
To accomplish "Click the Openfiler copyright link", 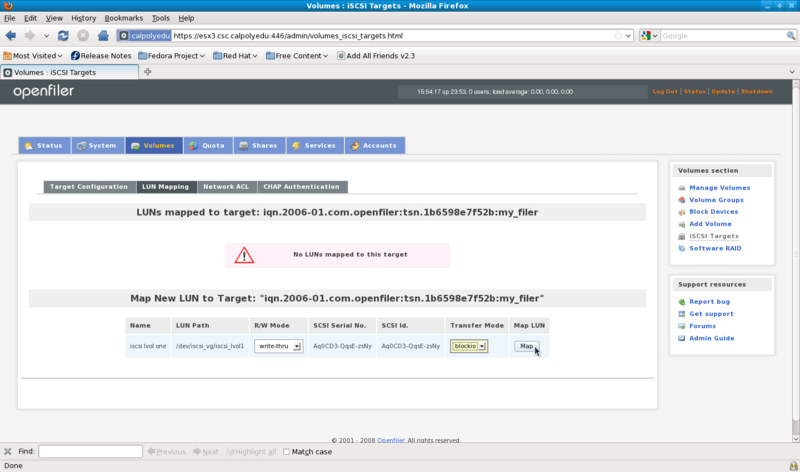I will [x=391, y=440].
